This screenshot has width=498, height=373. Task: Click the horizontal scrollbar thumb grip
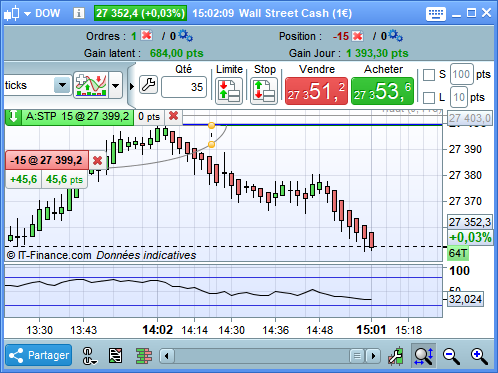357,356
